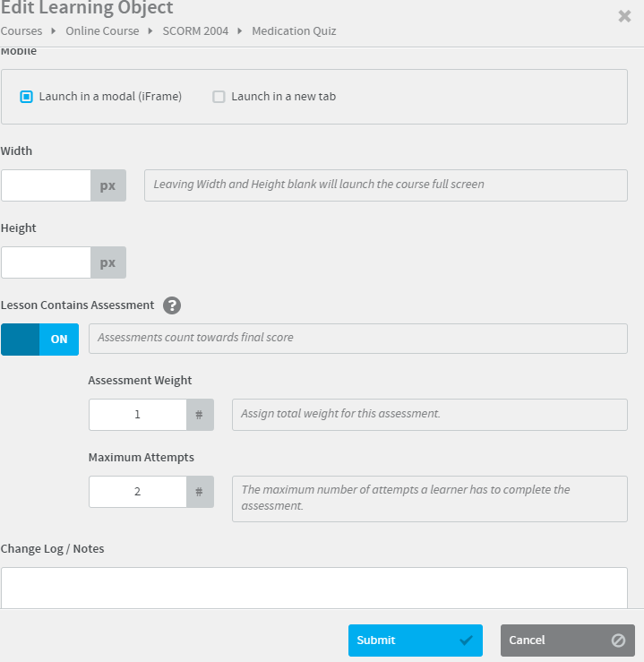Click the # symbol beside Assessment Weight
This screenshot has height=662, width=644.
[x=200, y=415]
